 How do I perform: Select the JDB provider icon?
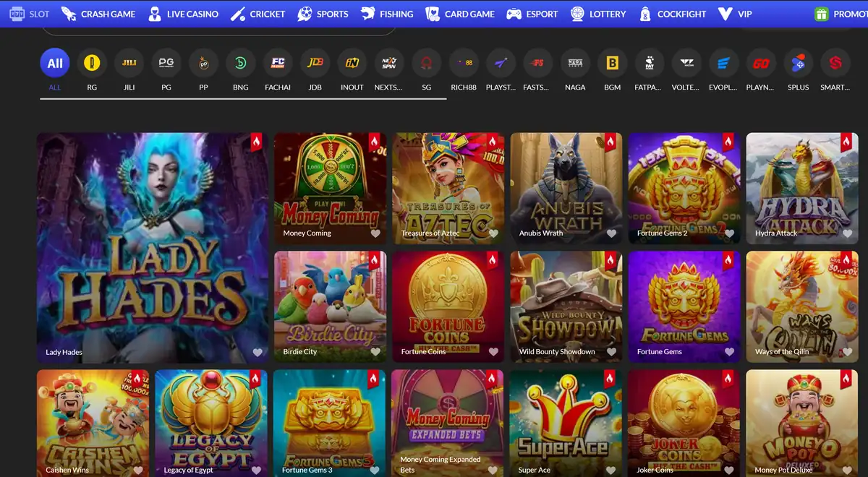tap(315, 62)
